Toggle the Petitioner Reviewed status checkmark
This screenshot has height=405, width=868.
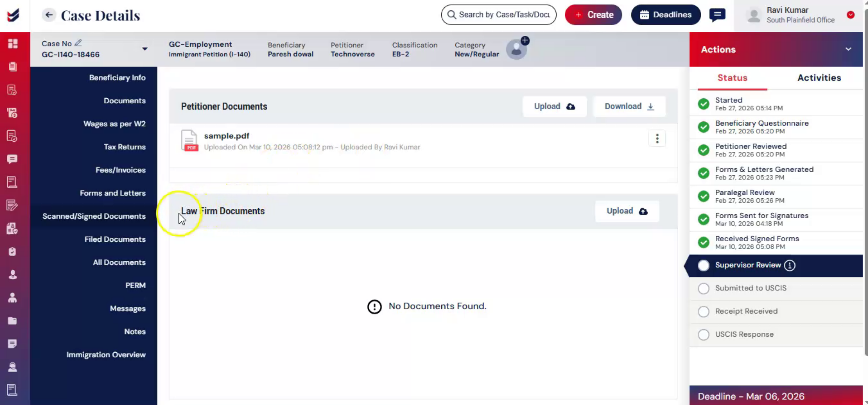(x=703, y=150)
